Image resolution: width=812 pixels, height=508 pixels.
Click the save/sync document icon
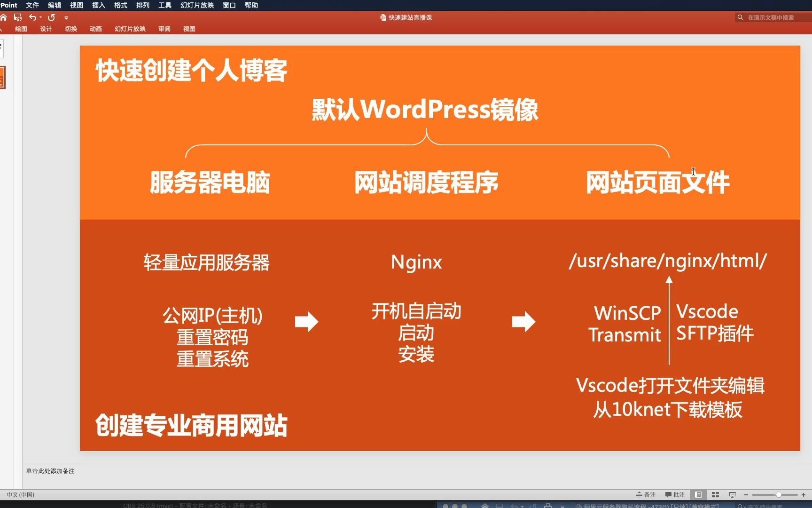pos(18,17)
